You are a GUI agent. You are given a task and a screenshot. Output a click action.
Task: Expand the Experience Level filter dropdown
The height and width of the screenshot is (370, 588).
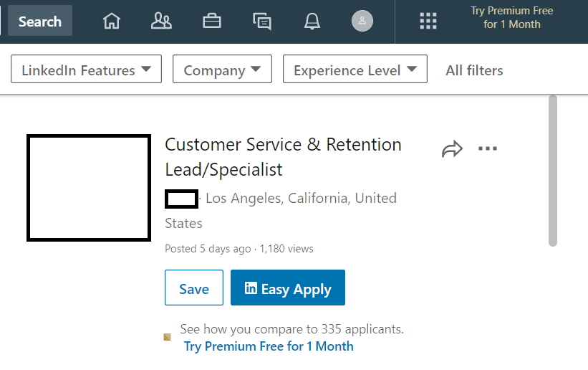coord(355,69)
